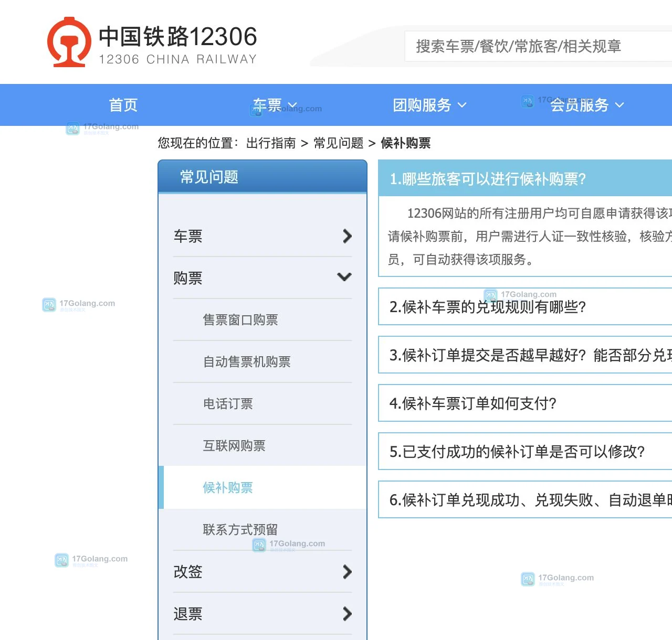The height and width of the screenshot is (640, 672).
Task: Expand the 车票 sidebar category
Action: (262, 236)
